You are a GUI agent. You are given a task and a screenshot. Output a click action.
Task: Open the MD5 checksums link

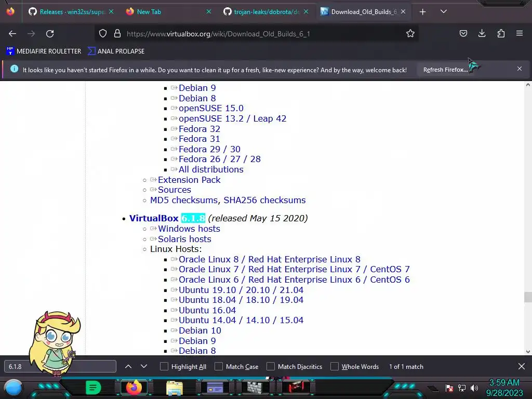tap(183, 200)
